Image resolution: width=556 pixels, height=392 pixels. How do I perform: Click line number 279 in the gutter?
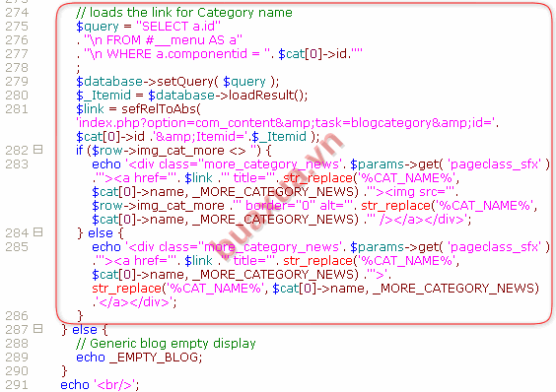click(x=17, y=81)
